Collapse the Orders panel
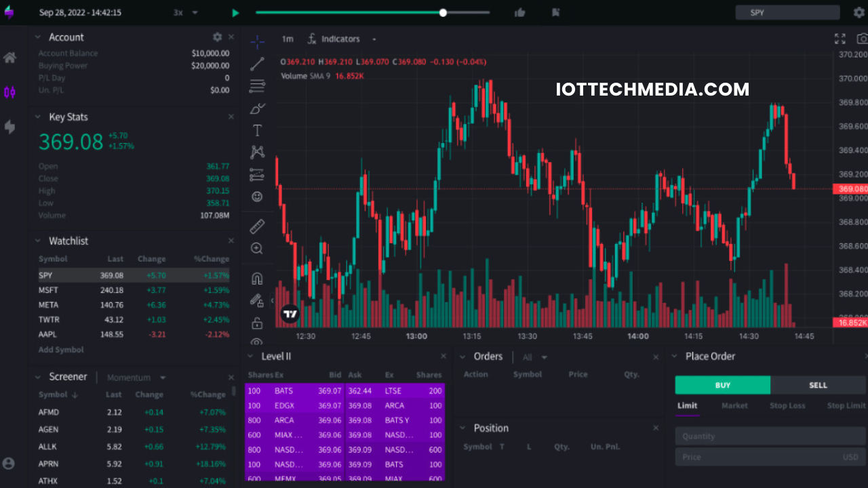 (462, 357)
